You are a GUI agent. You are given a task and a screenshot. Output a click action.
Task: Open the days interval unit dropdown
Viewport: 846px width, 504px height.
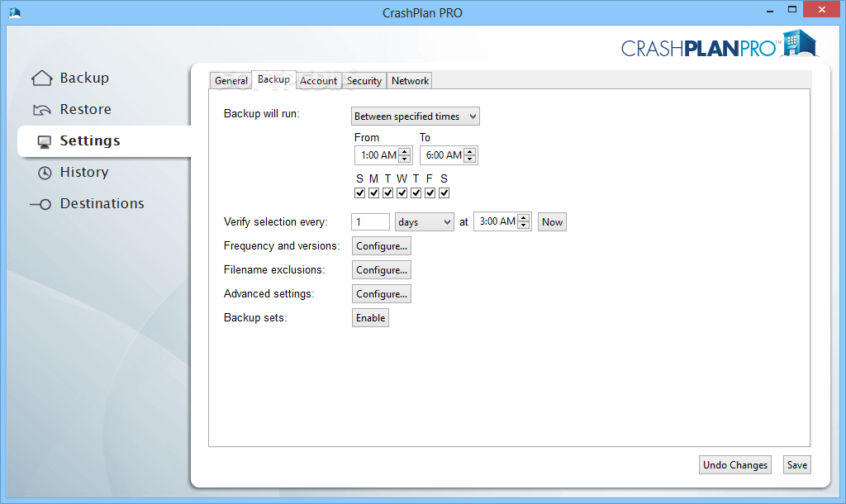(x=425, y=221)
